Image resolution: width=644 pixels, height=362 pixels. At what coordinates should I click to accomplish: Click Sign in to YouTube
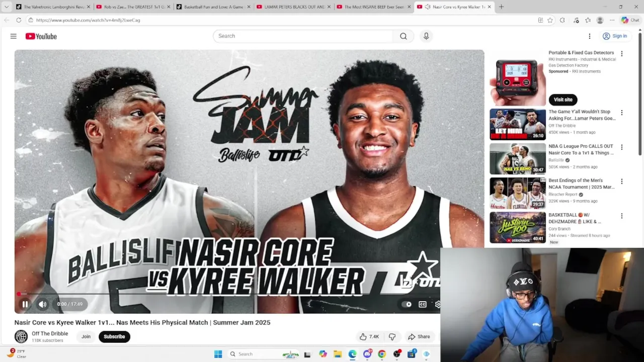coord(615,36)
